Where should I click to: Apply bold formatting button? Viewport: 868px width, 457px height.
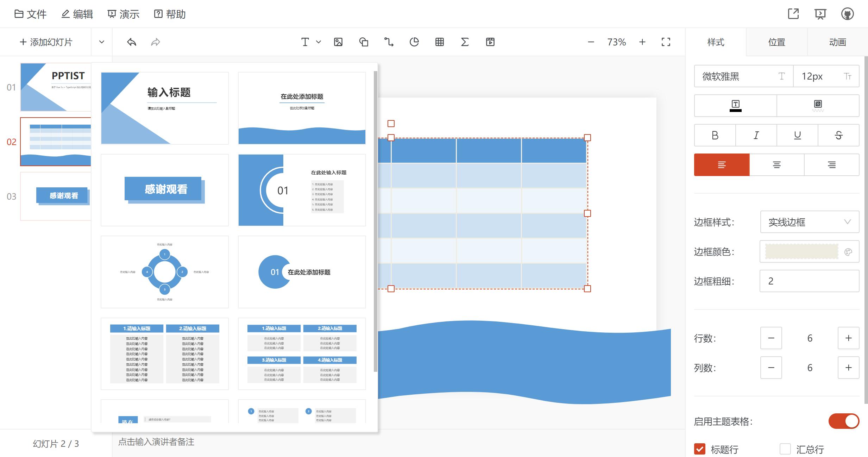point(715,135)
